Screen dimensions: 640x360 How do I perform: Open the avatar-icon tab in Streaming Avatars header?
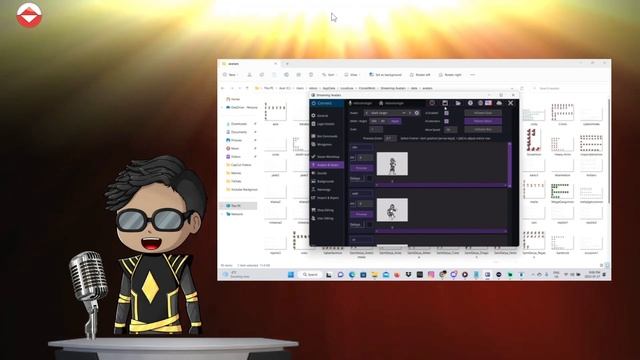(x=391, y=103)
